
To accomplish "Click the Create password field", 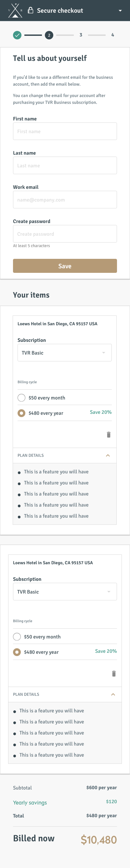I will coord(65,234).
